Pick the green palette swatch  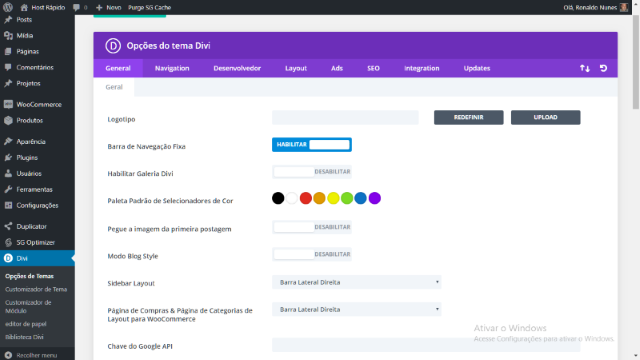click(347, 198)
